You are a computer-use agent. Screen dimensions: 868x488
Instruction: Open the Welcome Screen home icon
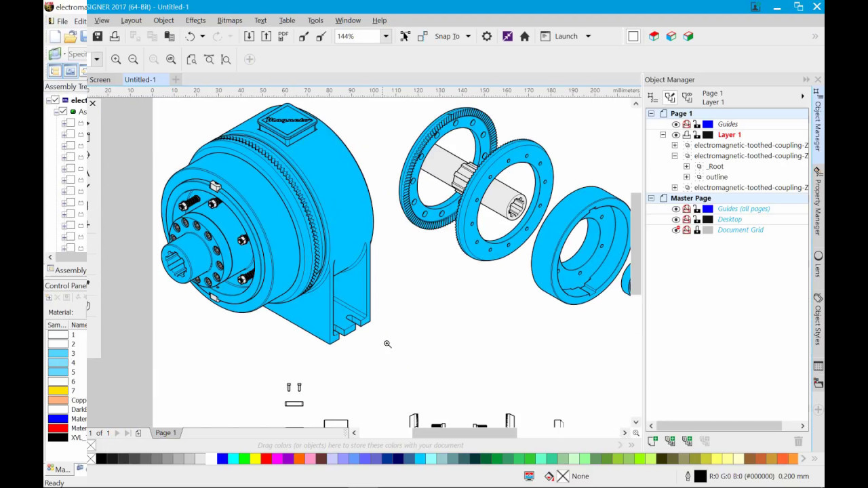[524, 36]
